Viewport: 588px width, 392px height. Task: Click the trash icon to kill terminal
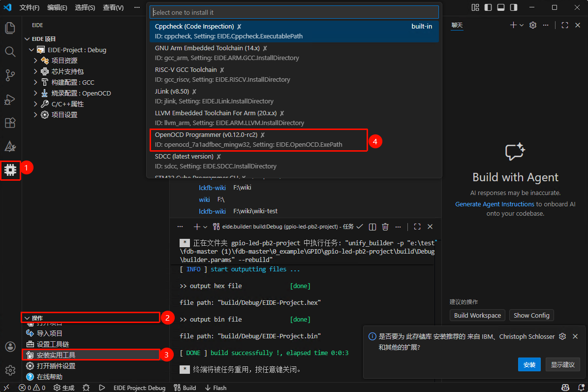pos(385,227)
